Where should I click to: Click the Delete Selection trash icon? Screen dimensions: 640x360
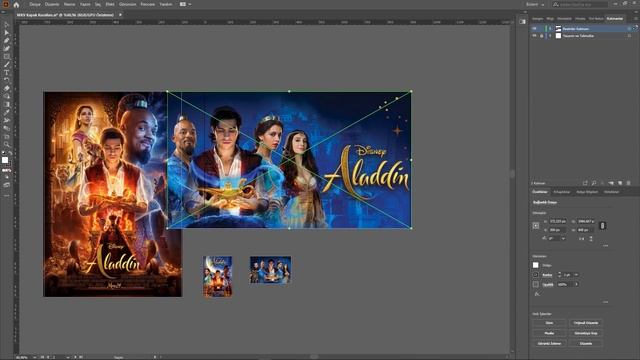[x=629, y=183]
